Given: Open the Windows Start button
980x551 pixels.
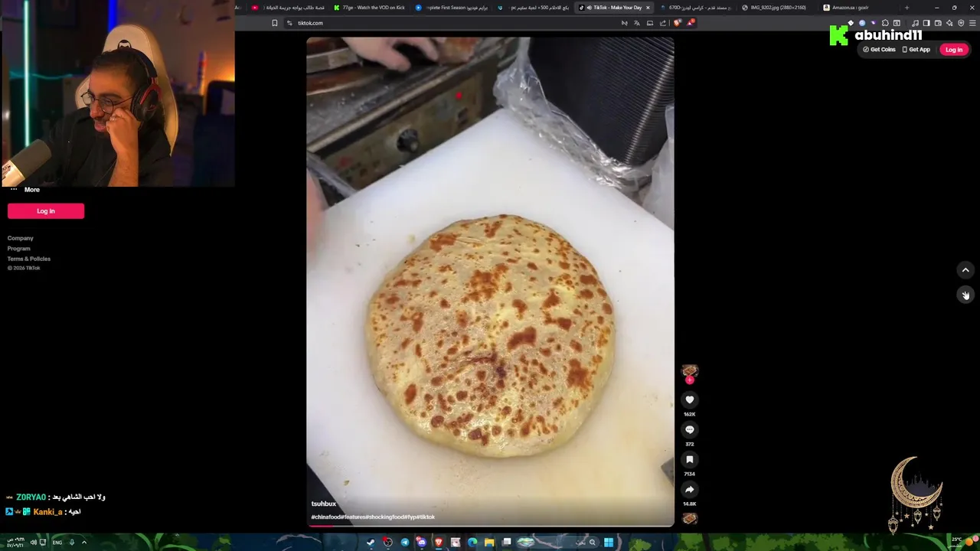Looking at the screenshot, I should tap(608, 543).
